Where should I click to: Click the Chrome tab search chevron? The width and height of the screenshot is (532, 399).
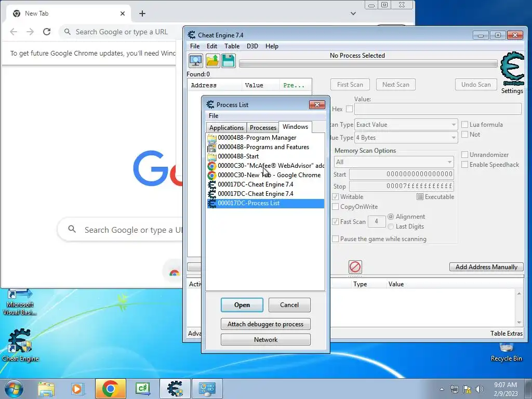[x=353, y=14]
